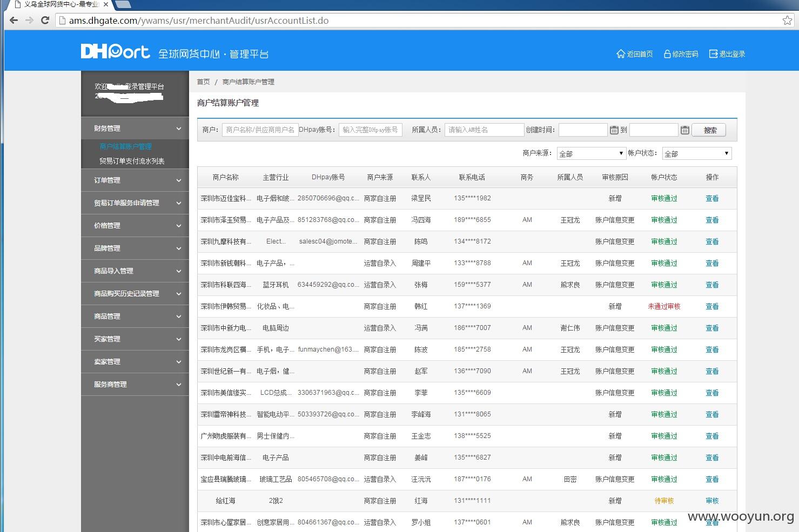Click the 待审核 status text
Screen dimensions: 799x532
(x=664, y=501)
